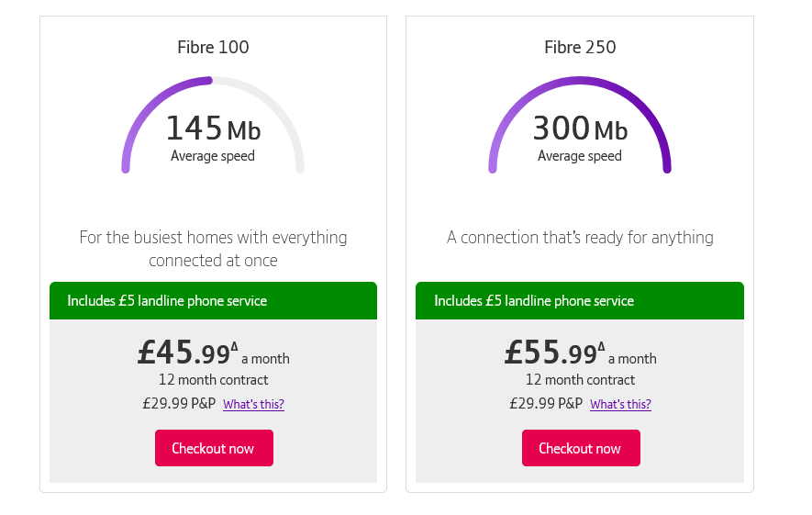Click the £45.99 a month price
Screen dimensions: 812x515
tap(214, 353)
